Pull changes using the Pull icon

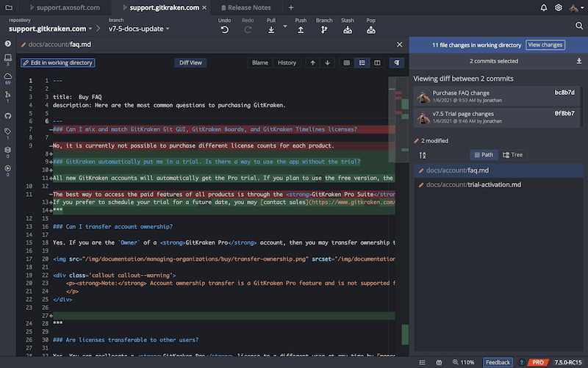click(272, 29)
